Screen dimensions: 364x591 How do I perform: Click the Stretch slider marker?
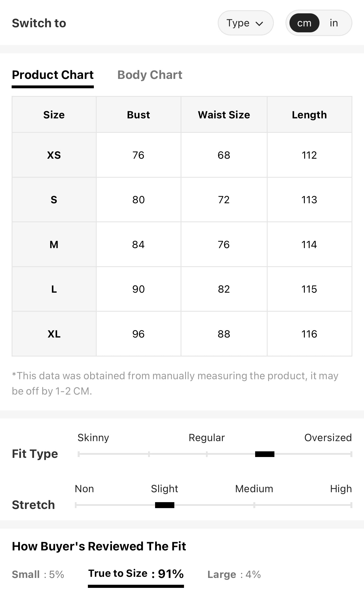pos(165,505)
